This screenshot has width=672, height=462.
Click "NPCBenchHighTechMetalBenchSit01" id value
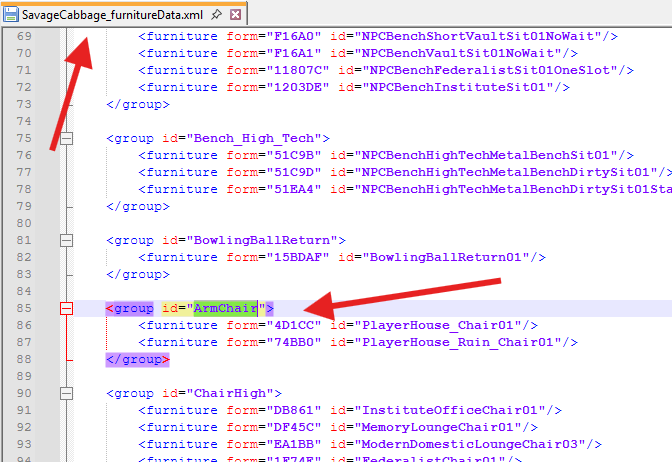[x=486, y=155]
